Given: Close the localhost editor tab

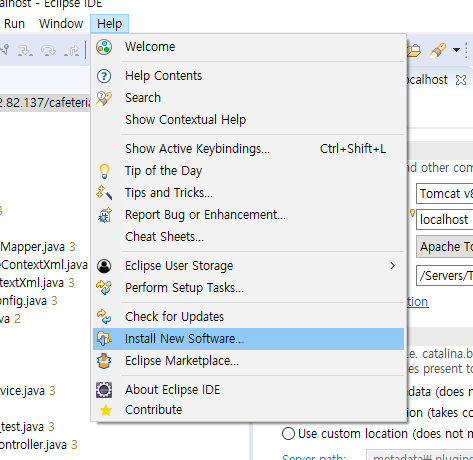Looking at the screenshot, I should pos(461,80).
